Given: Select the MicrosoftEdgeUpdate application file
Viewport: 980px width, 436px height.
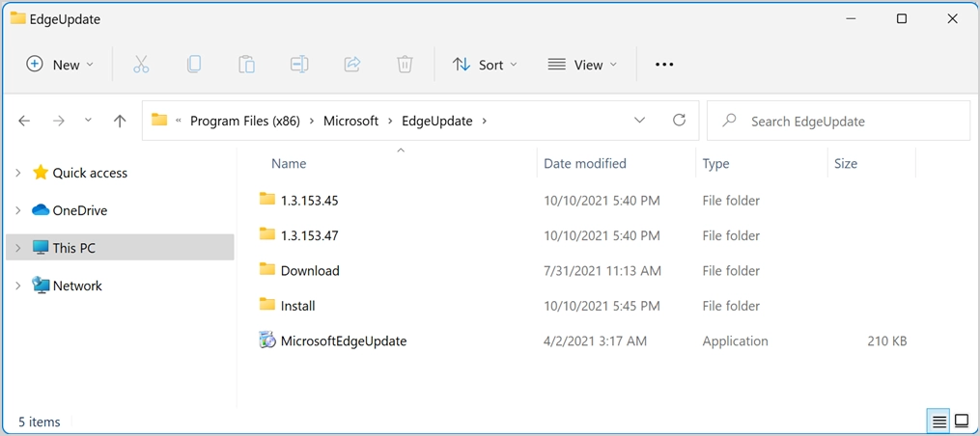Looking at the screenshot, I should coord(343,341).
